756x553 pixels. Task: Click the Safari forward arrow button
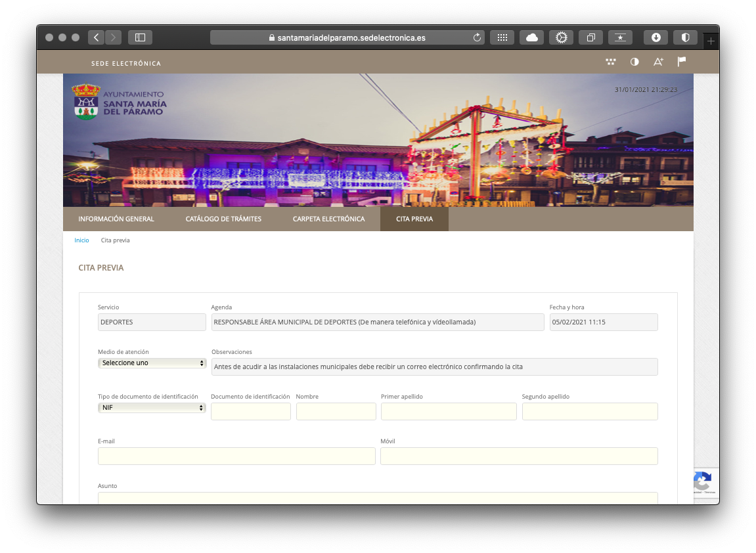point(114,37)
